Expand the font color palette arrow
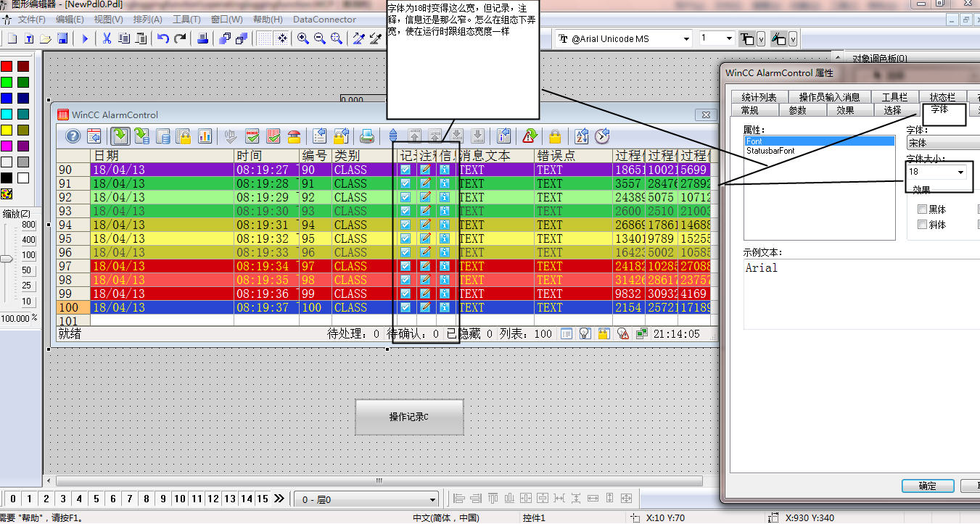This screenshot has width=980, height=524. (760, 38)
